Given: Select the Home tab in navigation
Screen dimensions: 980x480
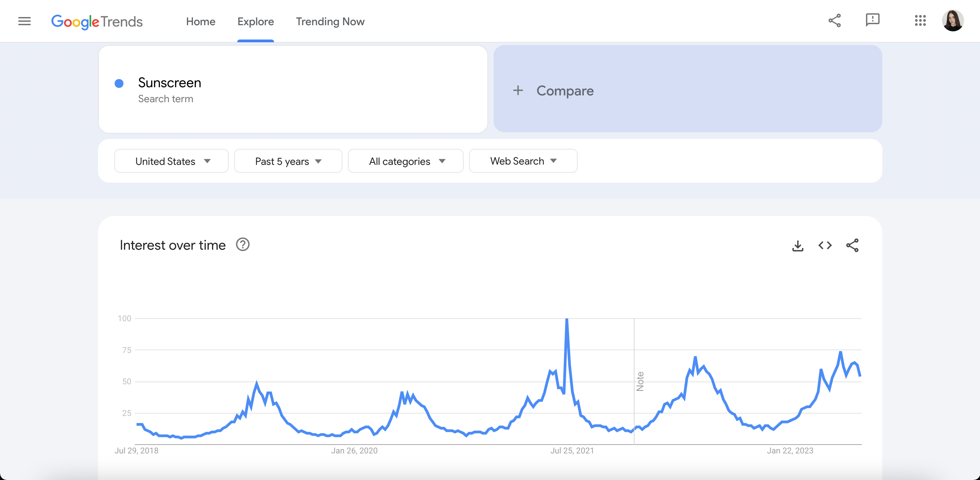Looking at the screenshot, I should coord(201,21).
